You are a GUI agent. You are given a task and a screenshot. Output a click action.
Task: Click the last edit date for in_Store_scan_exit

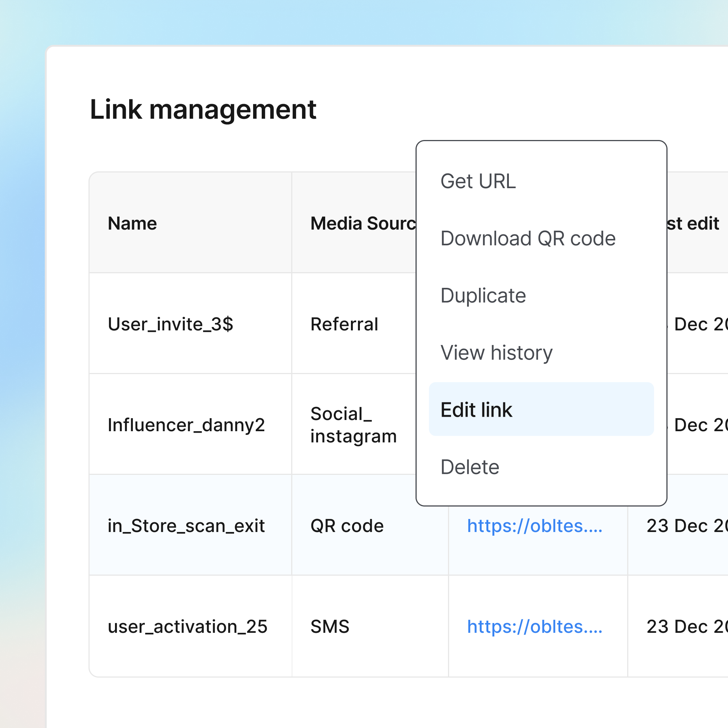coord(687,526)
